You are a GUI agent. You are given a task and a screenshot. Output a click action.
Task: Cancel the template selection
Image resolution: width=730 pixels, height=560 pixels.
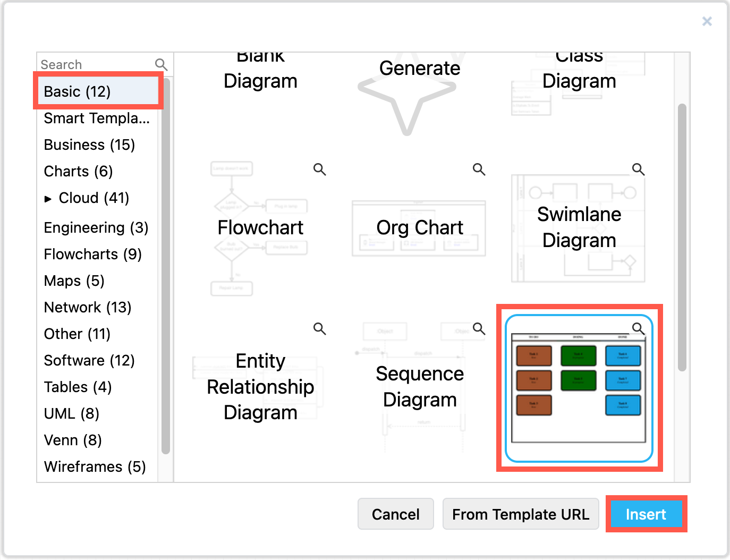(x=395, y=514)
